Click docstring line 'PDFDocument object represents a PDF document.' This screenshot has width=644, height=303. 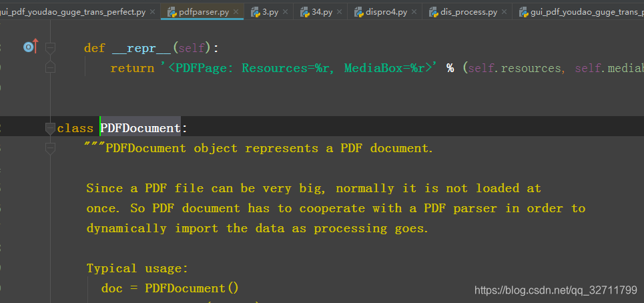click(x=258, y=148)
